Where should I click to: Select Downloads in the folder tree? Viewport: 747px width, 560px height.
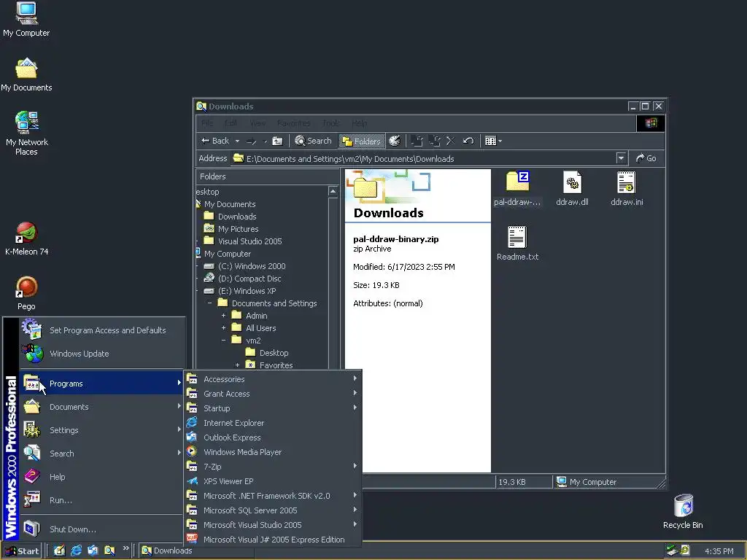click(x=230, y=216)
